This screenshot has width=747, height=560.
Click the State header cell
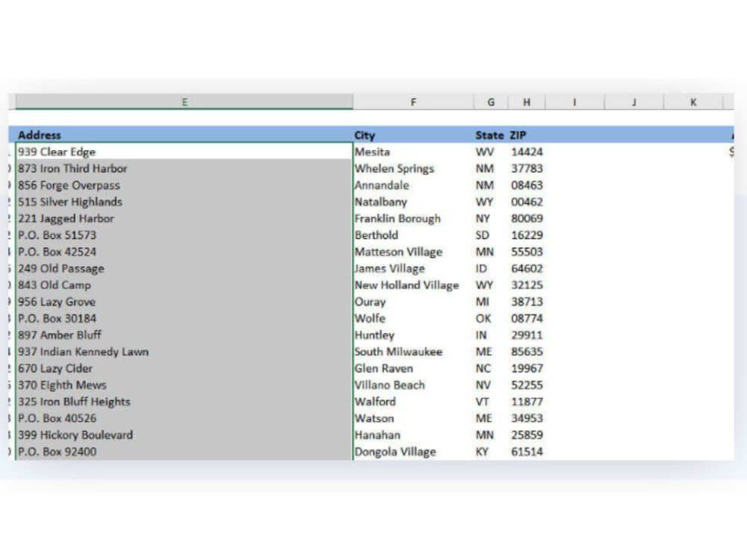(491, 134)
